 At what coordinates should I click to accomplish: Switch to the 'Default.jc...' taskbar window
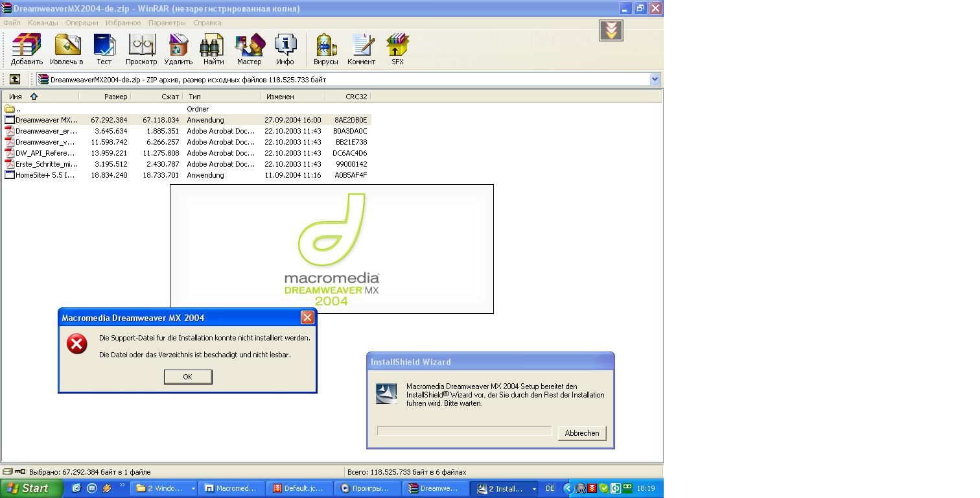(x=301, y=489)
